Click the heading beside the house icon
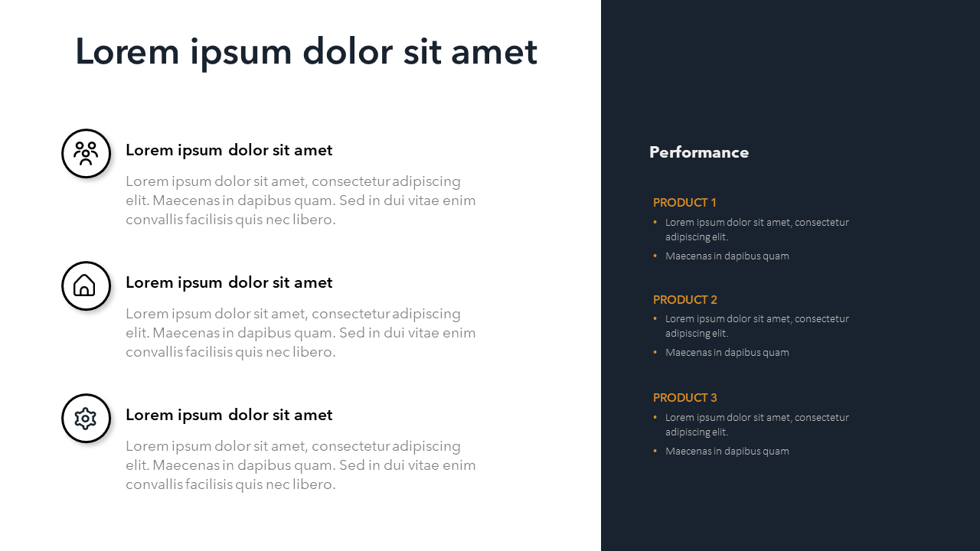 click(229, 282)
